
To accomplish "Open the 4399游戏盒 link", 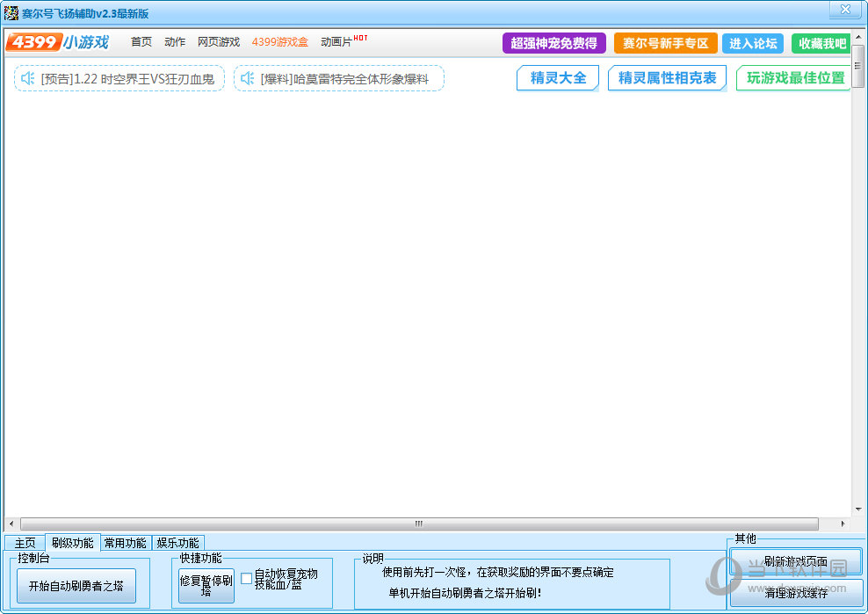I will tap(280, 42).
